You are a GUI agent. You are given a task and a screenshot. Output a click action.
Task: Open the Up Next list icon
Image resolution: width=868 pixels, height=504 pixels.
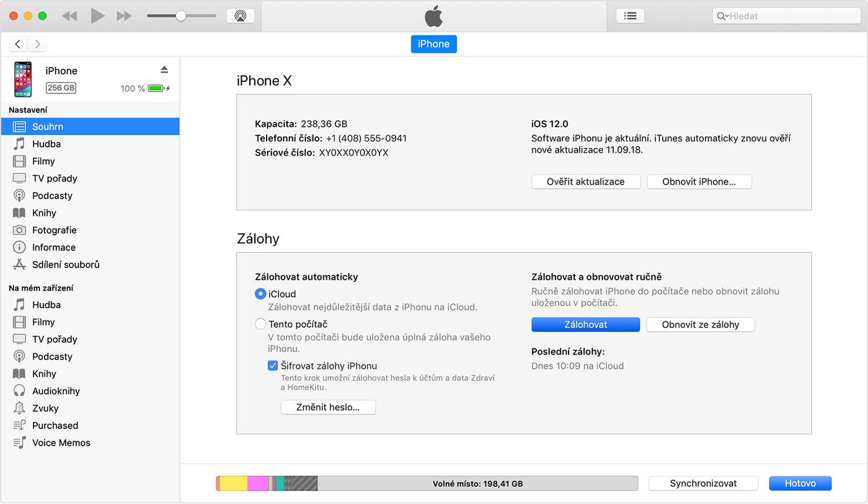tap(630, 16)
